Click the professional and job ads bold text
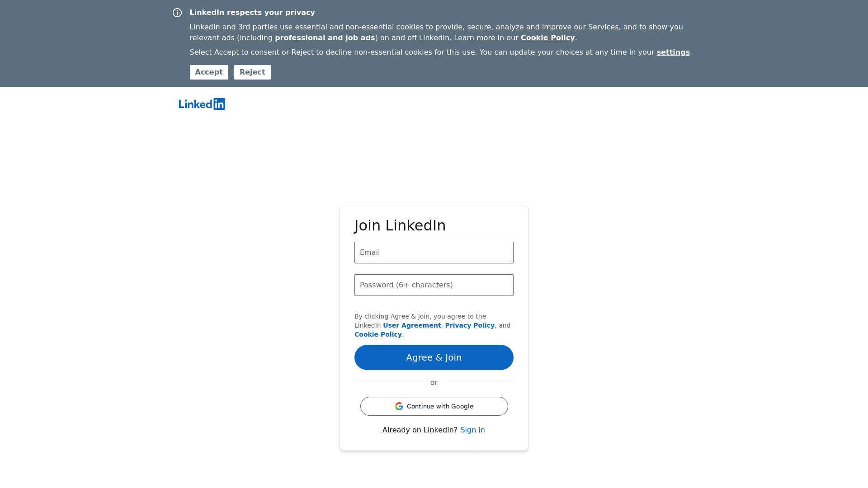Image resolution: width=868 pixels, height=488 pixels. (x=325, y=38)
